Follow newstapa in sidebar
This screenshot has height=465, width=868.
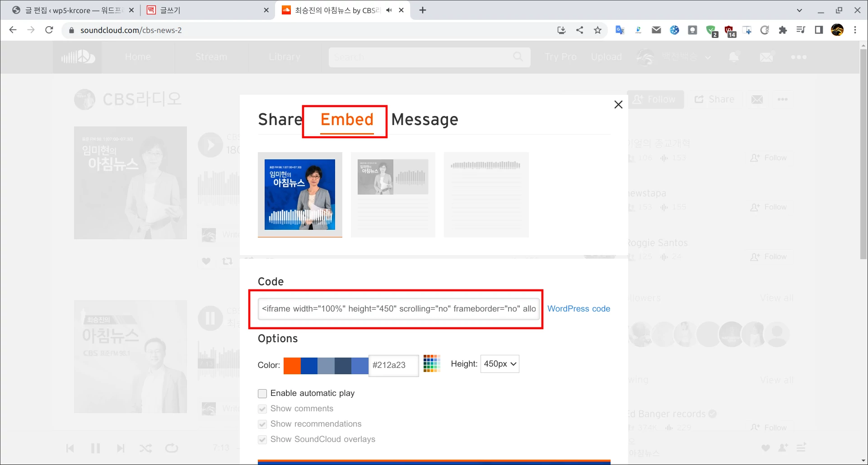pyautogui.click(x=769, y=207)
